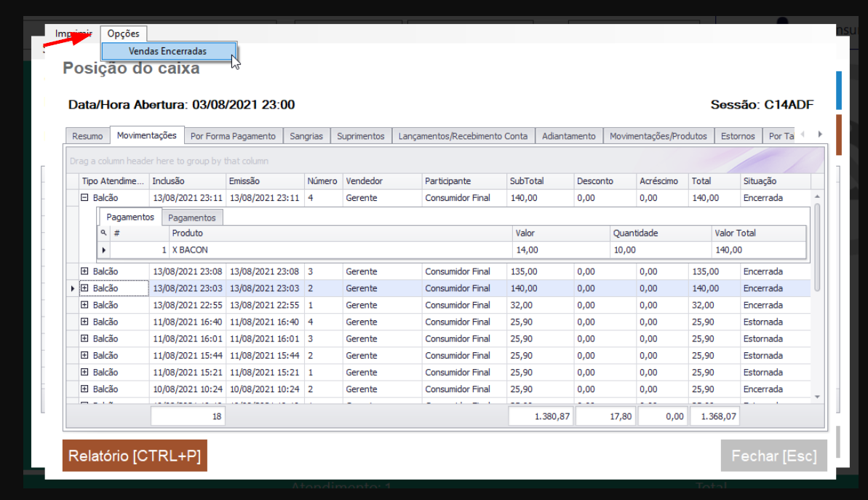
Task: Click the vertical scrollbar thumb
Action: 817,247
